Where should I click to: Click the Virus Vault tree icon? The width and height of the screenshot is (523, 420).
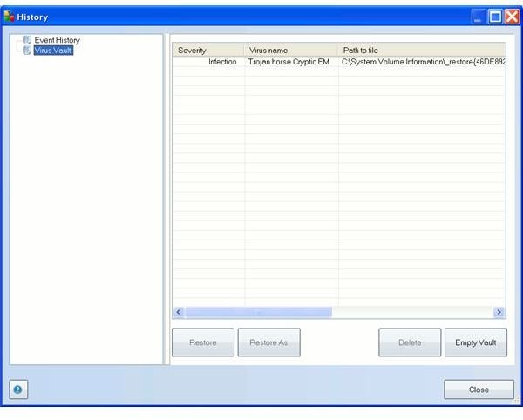coord(26,51)
